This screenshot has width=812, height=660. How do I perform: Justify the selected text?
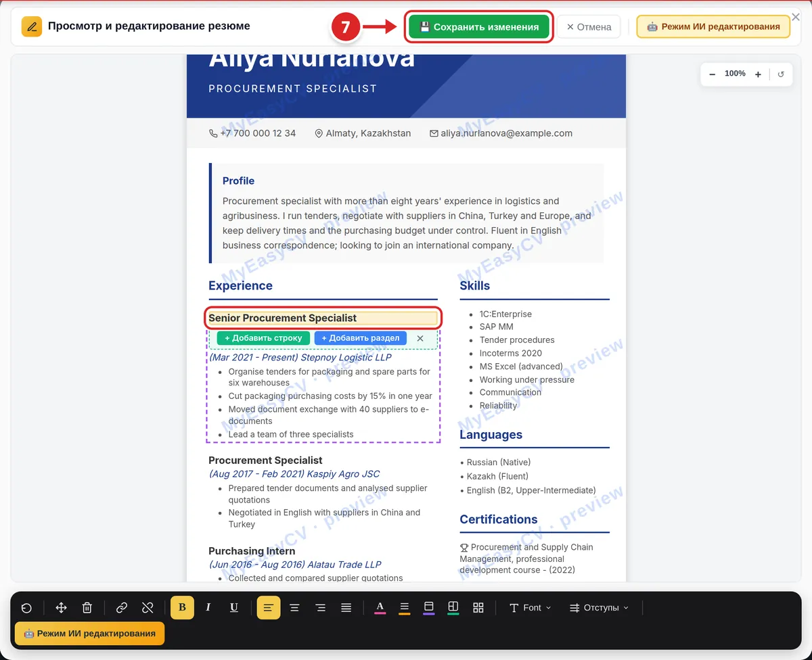tap(346, 608)
